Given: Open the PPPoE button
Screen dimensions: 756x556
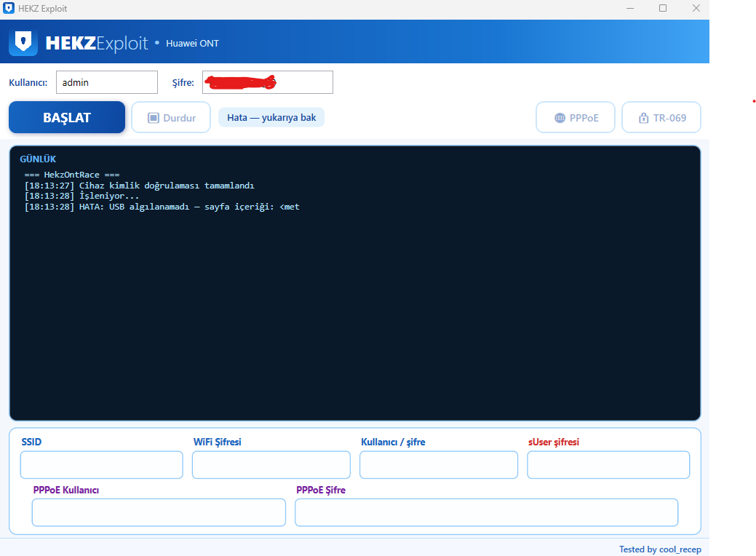Looking at the screenshot, I should [576, 118].
